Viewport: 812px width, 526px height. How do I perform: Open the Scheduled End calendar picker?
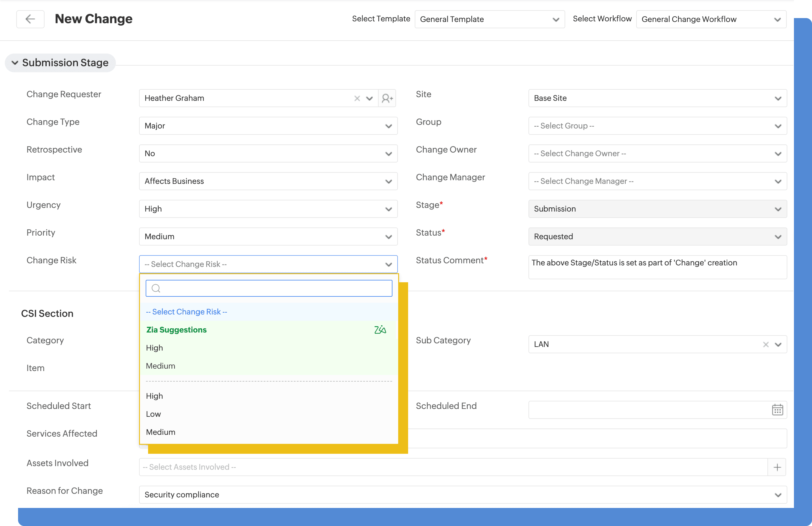point(777,410)
